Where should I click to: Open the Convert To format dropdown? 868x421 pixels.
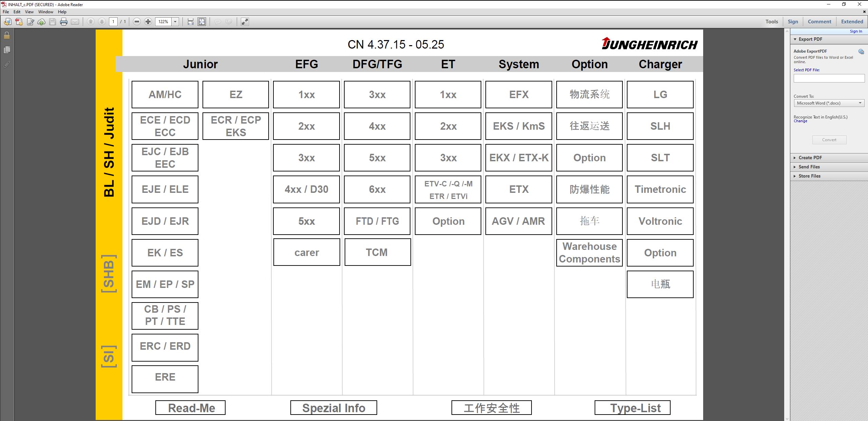[x=829, y=103]
